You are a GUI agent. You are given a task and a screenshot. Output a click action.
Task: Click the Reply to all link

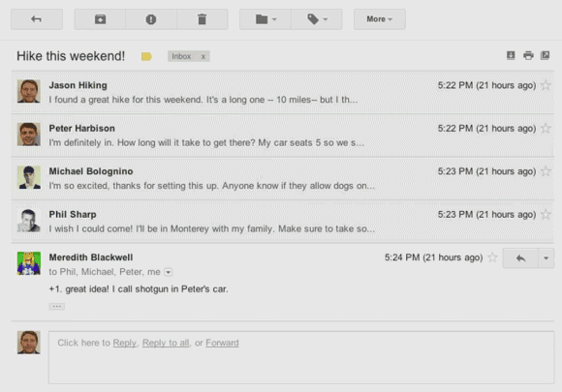(166, 343)
